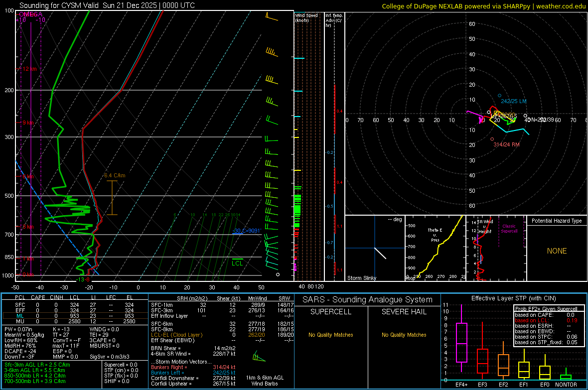Select the '6 km' height marker
Viewport: 588px width, 390px height.
(28, 176)
